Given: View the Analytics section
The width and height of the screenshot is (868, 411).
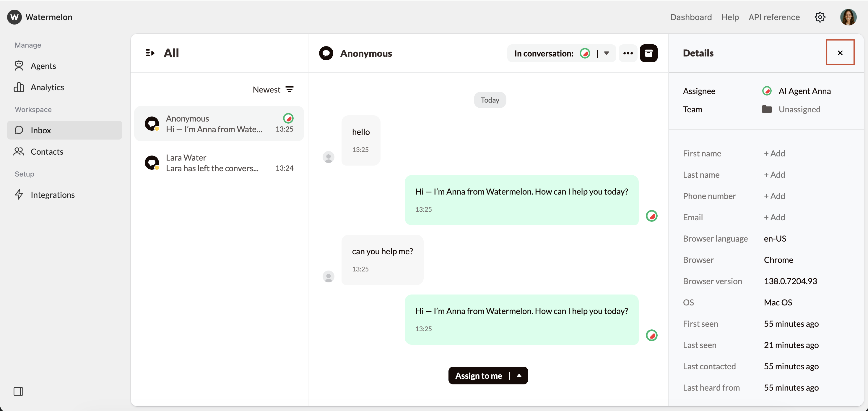Looking at the screenshot, I should (x=47, y=87).
